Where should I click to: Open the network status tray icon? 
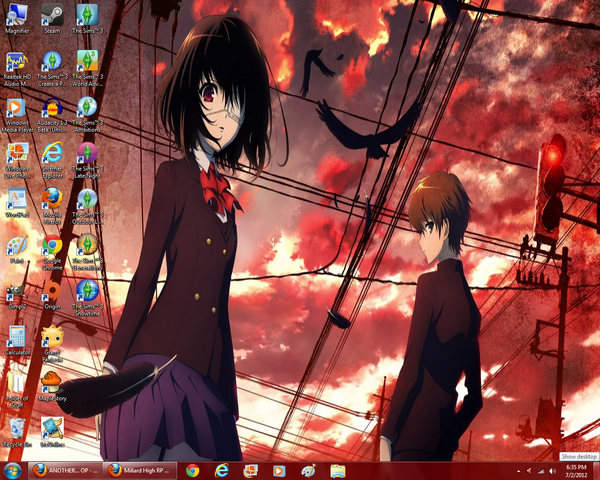coord(541,471)
